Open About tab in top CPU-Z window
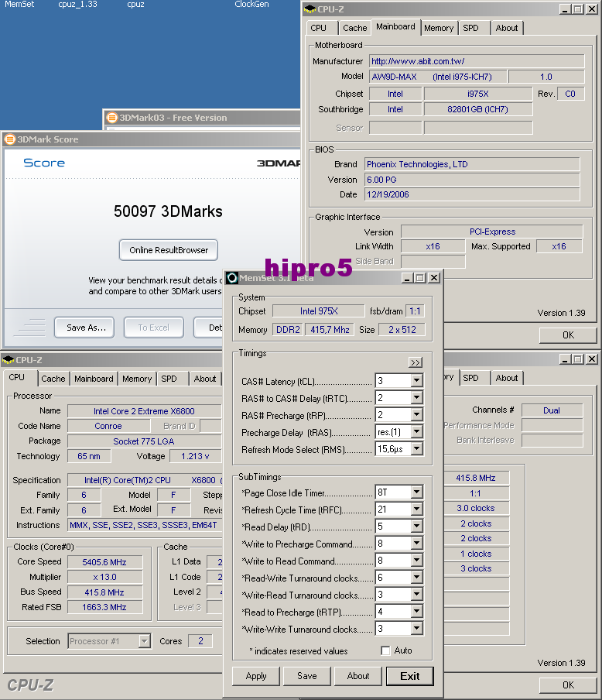Screen dimensions: 602x700 [x=507, y=28]
